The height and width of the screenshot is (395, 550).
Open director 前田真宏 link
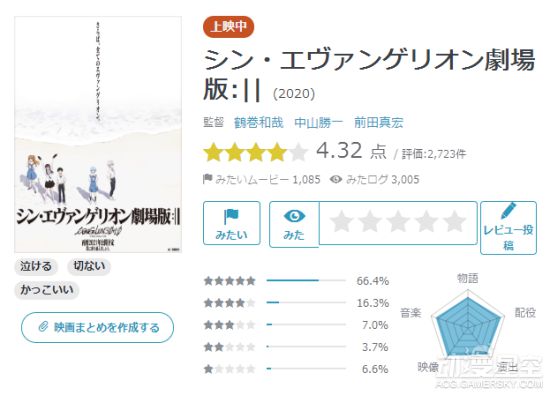[379, 122]
